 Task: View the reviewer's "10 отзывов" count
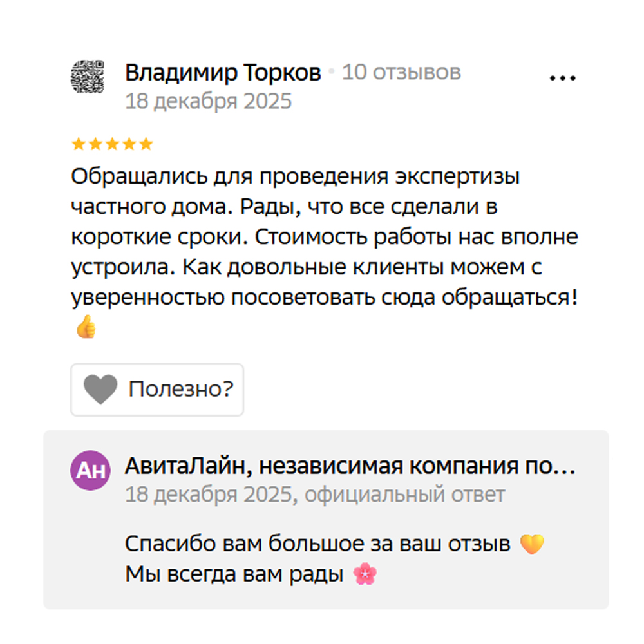coord(401,72)
